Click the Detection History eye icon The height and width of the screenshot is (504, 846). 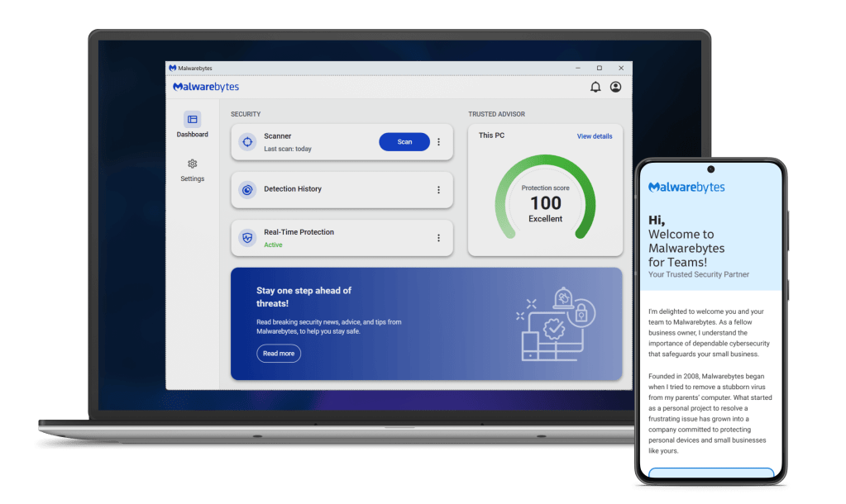coord(246,189)
